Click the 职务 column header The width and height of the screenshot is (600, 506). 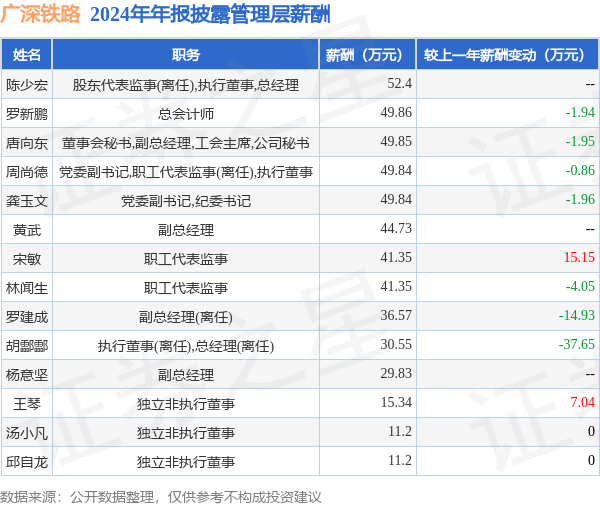pos(186,55)
